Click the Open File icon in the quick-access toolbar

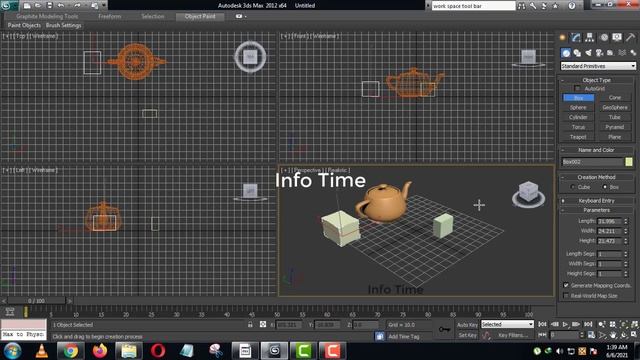coord(38,6)
